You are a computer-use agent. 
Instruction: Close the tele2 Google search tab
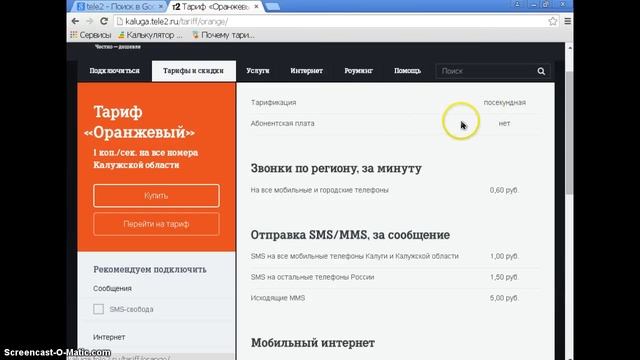coord(161,7)
